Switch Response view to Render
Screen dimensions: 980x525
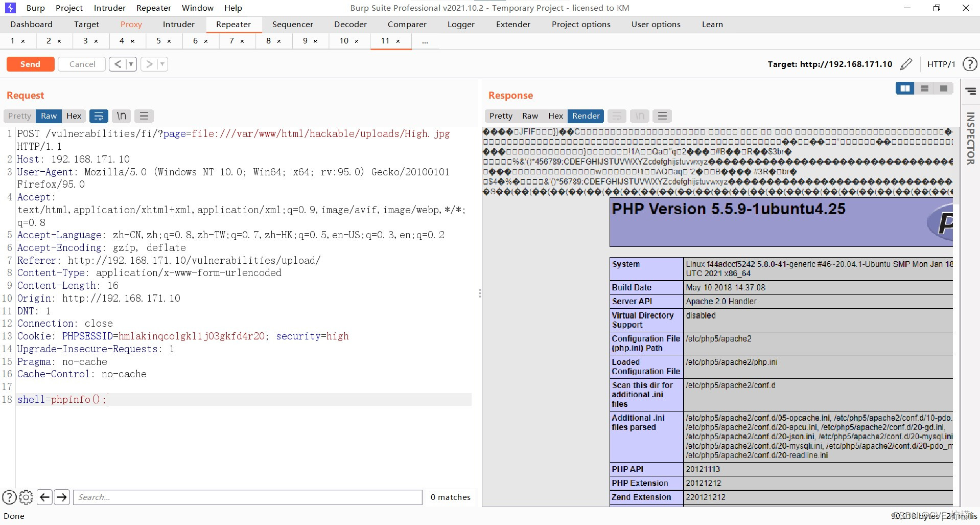[x=586, y=116]
